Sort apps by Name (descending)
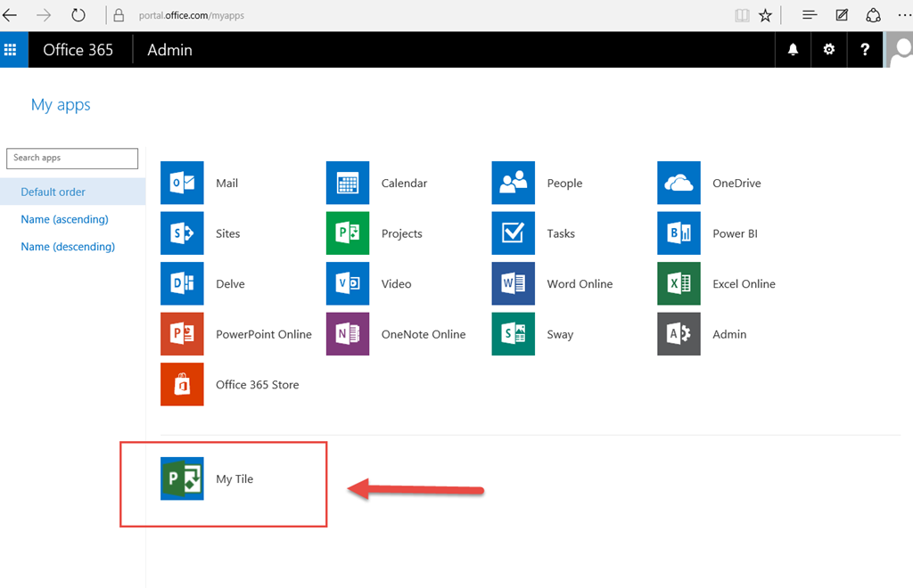913x588 pixels. pyautogui.click(x=68, y=247)
